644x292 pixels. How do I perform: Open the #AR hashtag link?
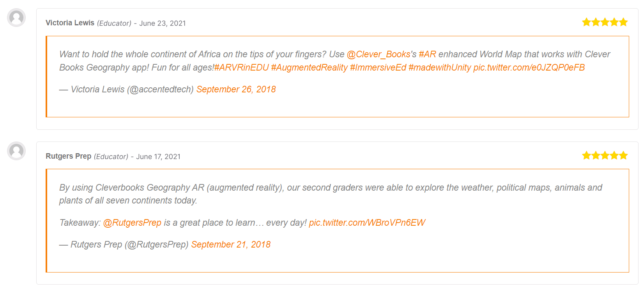pos(427,54)
